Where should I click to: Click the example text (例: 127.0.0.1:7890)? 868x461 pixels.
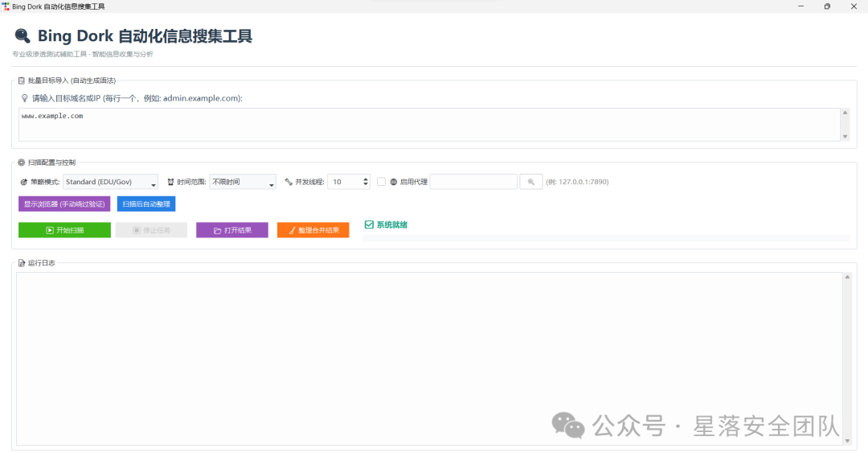click(x=577, y=182)
